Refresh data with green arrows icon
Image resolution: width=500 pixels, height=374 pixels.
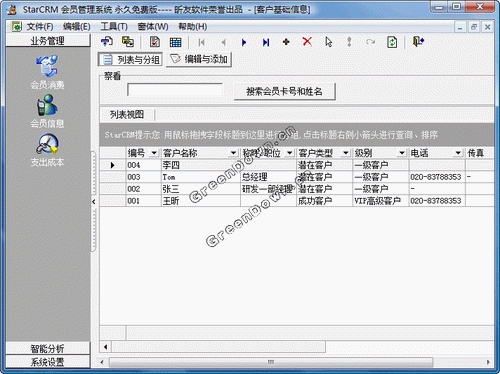pos(392,42)
